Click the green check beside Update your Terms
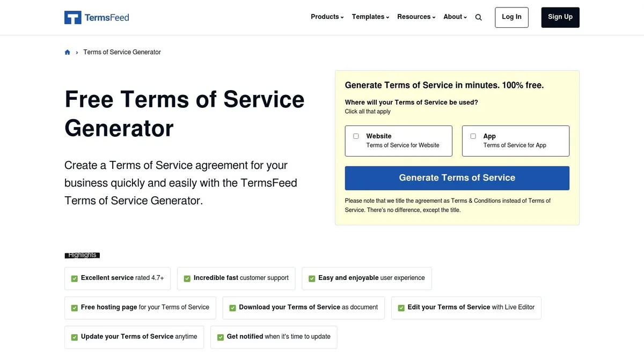Screen dimensions: 644x362 click(75, 337)
